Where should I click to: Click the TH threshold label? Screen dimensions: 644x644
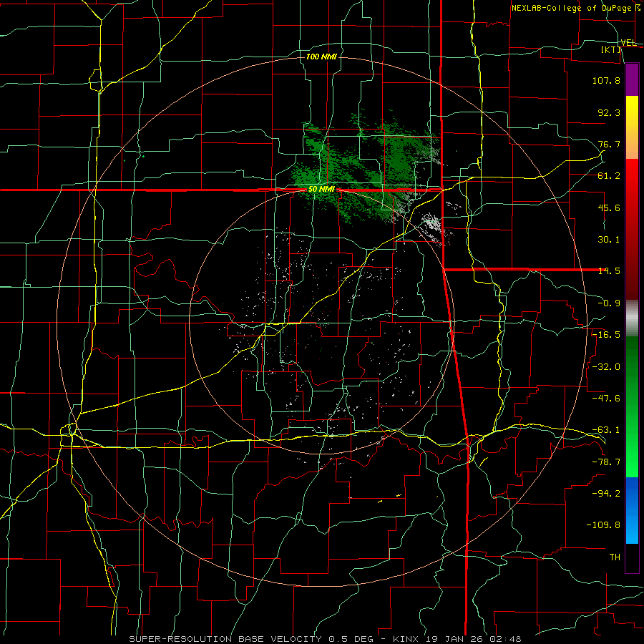615,557
